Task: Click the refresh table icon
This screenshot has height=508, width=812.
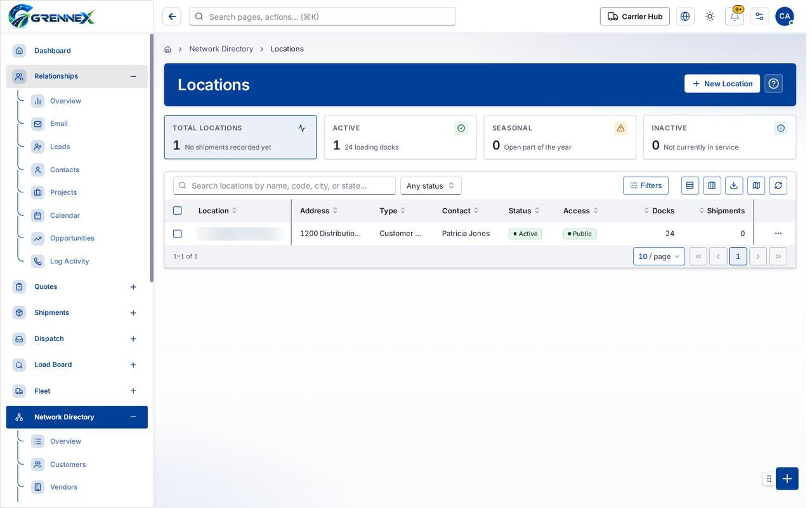Action: pyautogui.click(x=778, y=185)
